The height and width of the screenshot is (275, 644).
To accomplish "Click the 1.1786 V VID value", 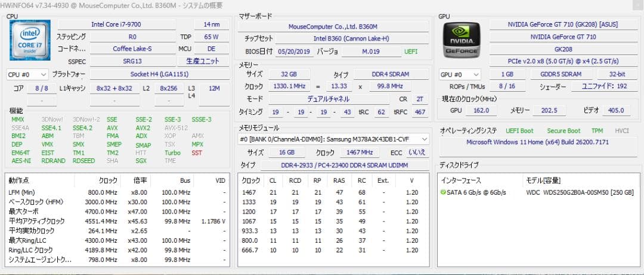I will [x=213, y=221].
